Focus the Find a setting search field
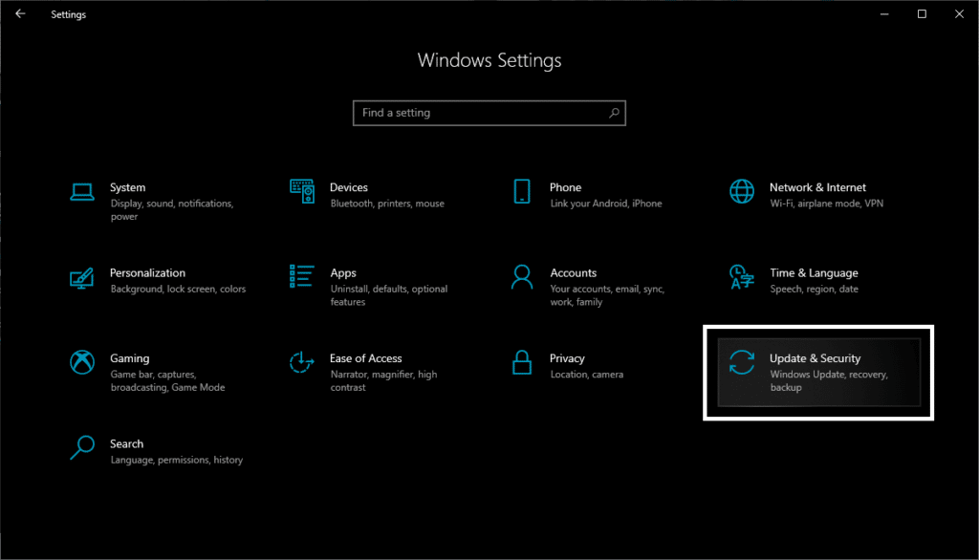 489,113
